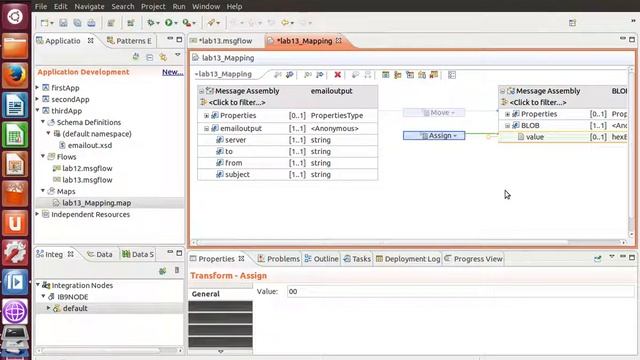
Task: Click the New... link in Application Development
Action: tap(173, 72)
